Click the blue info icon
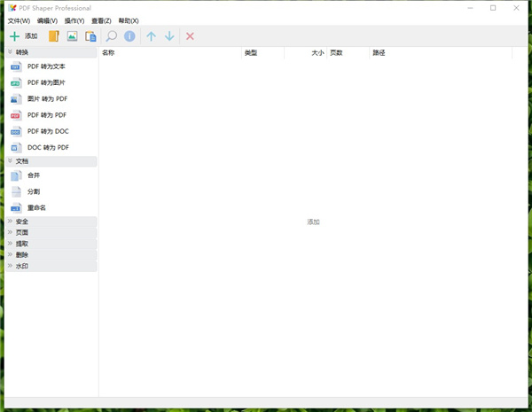Screen dimensions: 532x412 129,36
